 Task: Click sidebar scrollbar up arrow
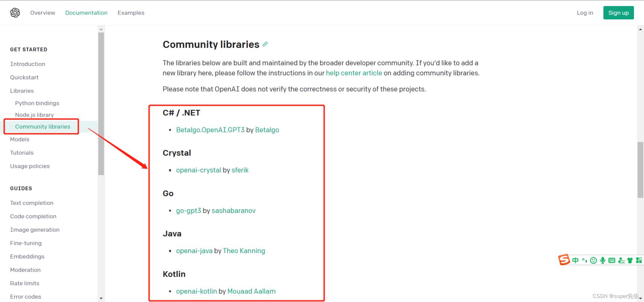tap(101, 29)
